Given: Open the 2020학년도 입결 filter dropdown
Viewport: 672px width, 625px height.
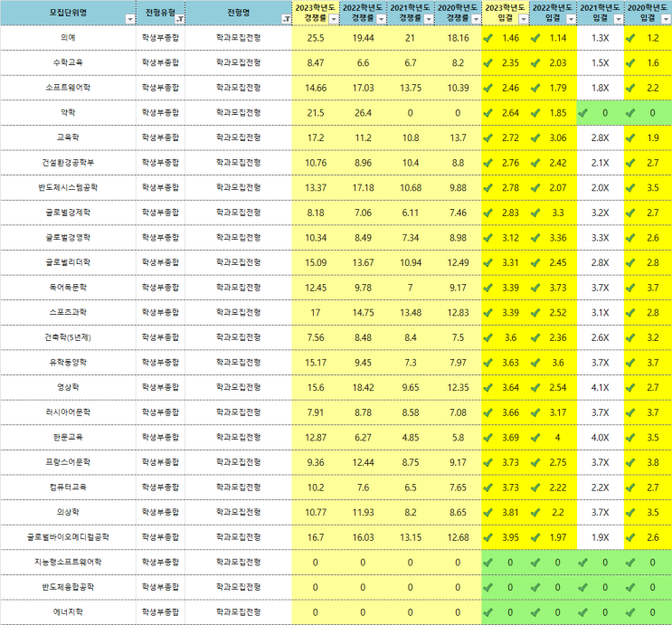Looking at the screenshot, I should pos(666,19).
